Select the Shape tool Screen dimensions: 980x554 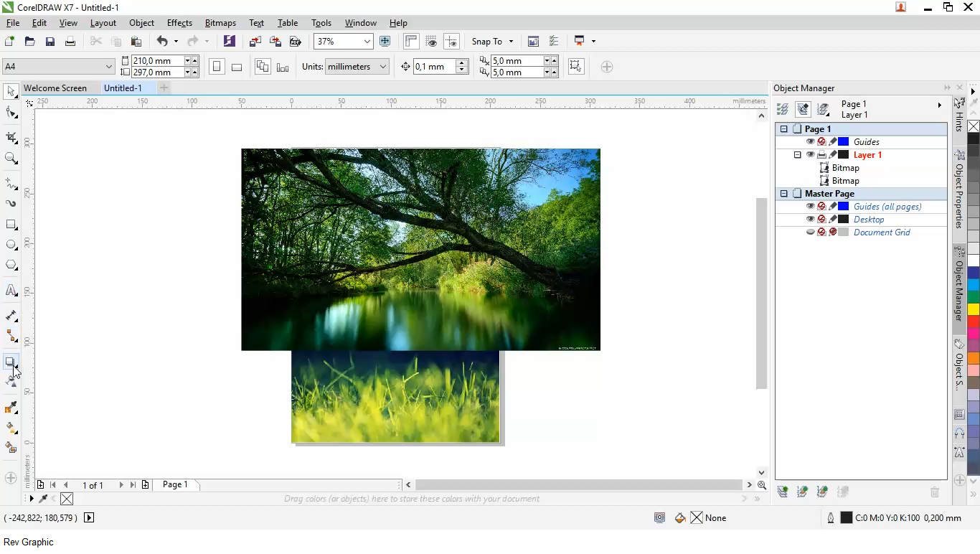click(11, 113)
